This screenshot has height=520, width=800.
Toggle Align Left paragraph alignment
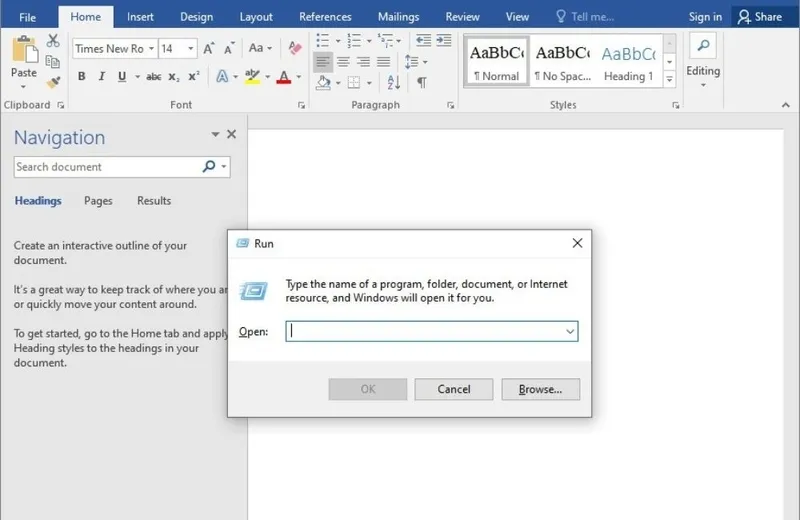pos(322,62)
